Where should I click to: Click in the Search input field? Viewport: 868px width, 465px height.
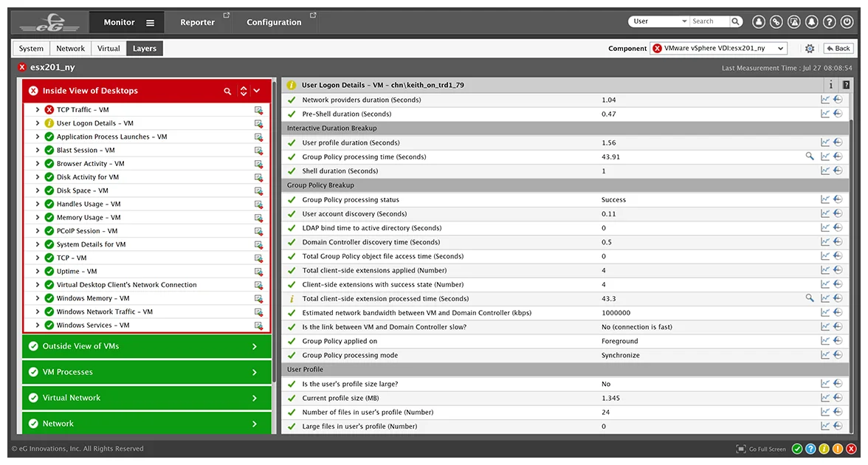(710, 21)
